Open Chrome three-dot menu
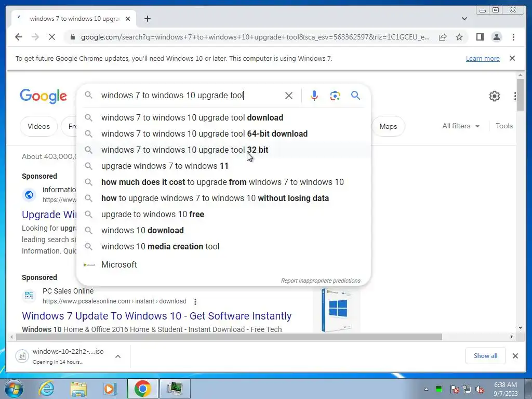This screenshot has width=532, height=399. tap(513, 37)
